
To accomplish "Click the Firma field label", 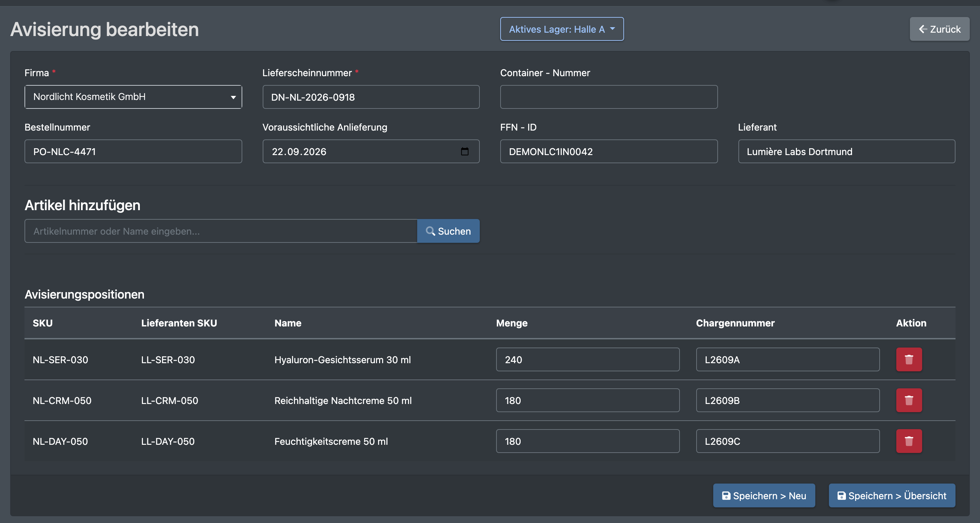I will point(36,72).
